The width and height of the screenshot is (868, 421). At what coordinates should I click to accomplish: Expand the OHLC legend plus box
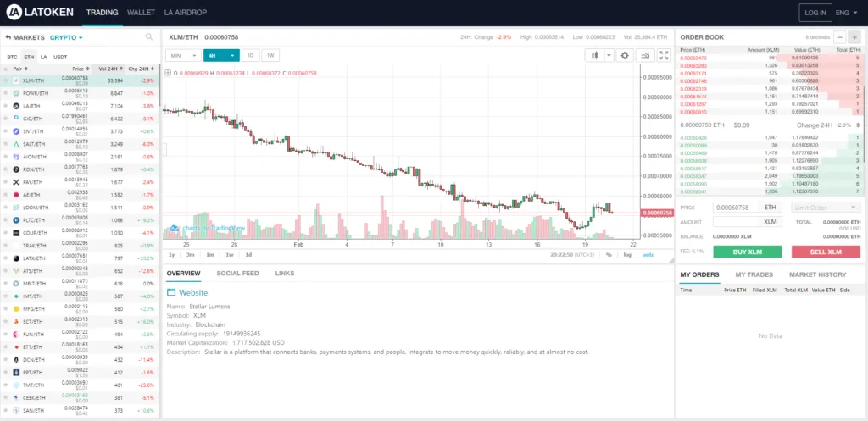point(168,73)
